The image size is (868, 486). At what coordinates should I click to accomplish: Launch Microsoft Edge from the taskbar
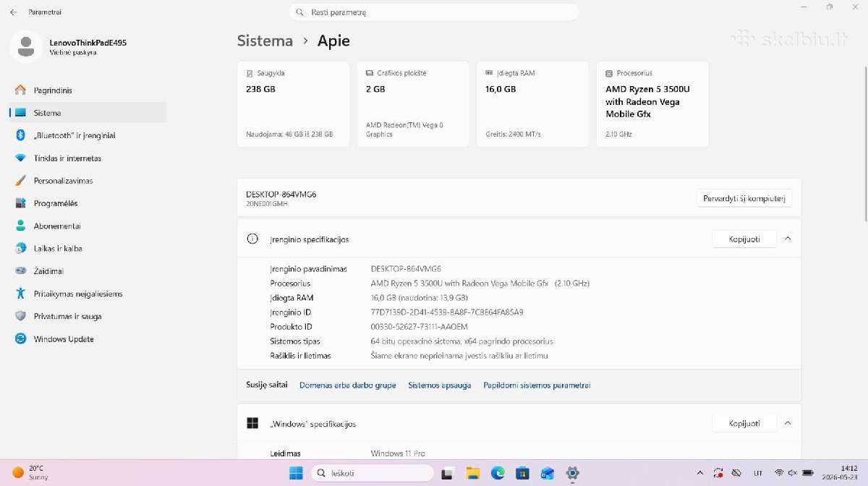(498, 474)
